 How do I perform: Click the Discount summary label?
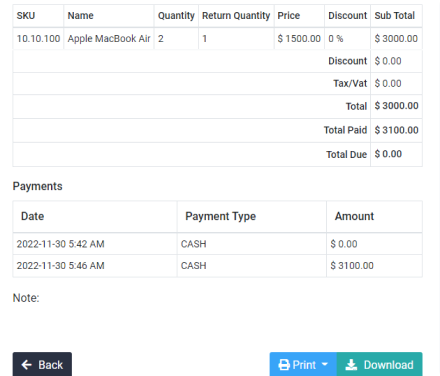[x=348, y=61]
